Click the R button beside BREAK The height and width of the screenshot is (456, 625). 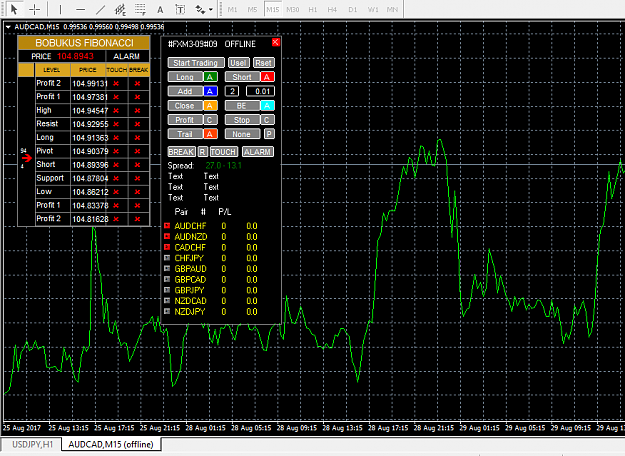tap(203, 152)
